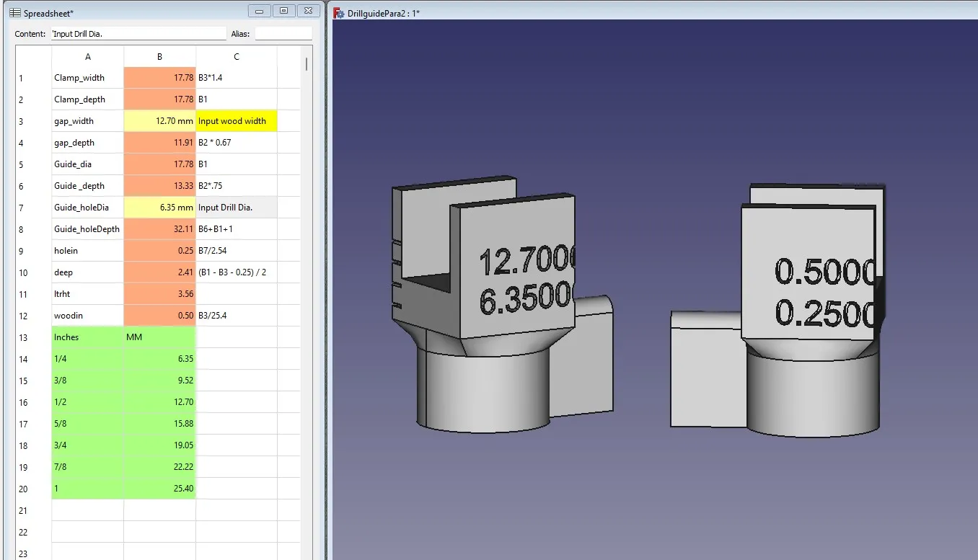Select the cell listing 25.40 under MM
This screenshot has width=978, height=560.
click(x=159, y=488)
